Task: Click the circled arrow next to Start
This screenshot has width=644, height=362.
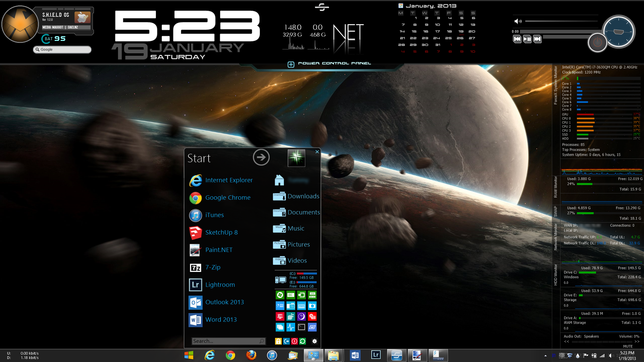Action: (x=261, y=157)
